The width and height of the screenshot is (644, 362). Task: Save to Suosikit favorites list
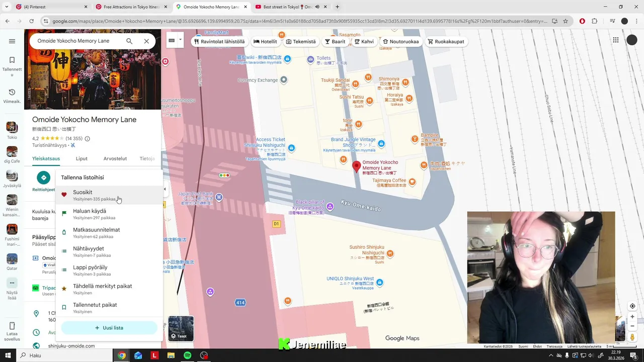click(x=109, y=195)
